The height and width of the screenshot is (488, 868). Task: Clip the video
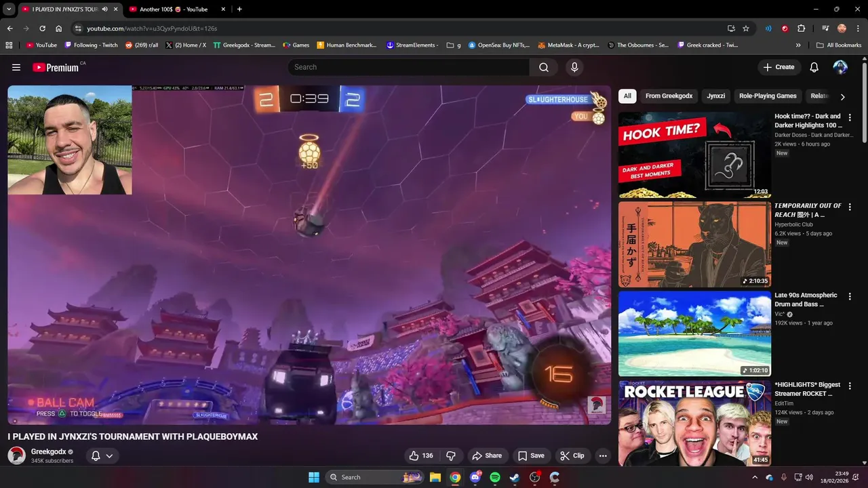572,455
